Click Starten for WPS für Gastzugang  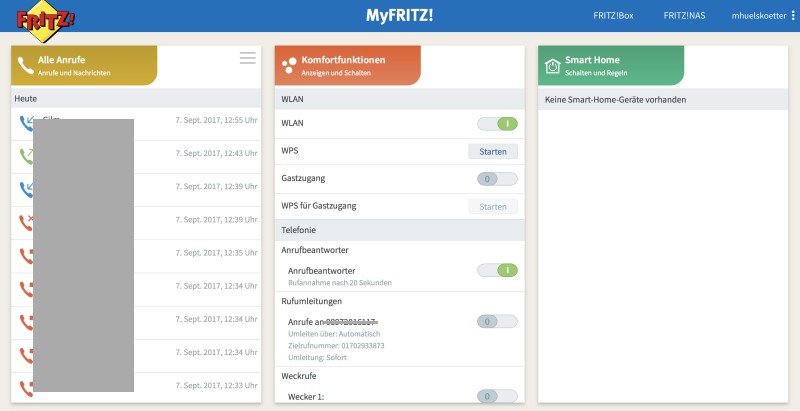pyautogui.click(x=493, y=207)
